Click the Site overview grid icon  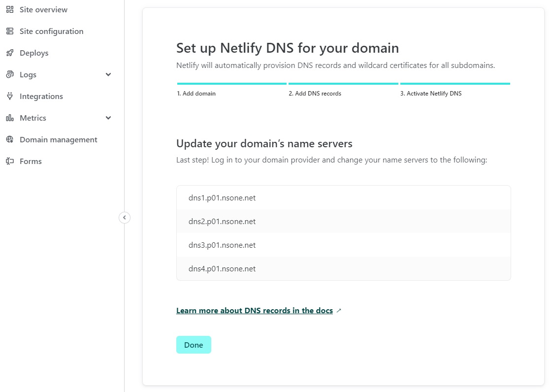[x=10, y=9]
